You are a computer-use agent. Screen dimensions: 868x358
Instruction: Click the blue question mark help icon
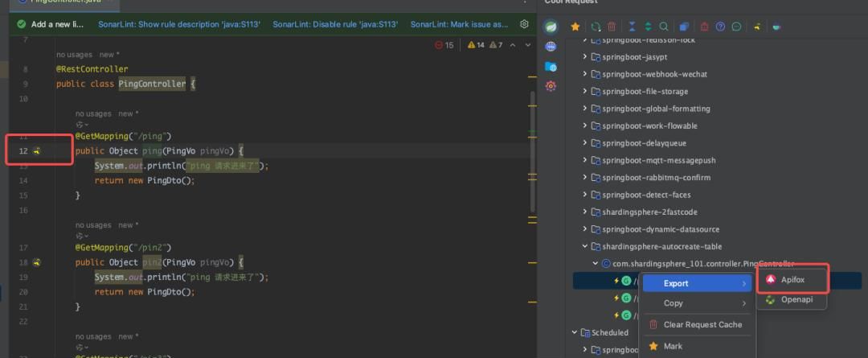point(720,27)
